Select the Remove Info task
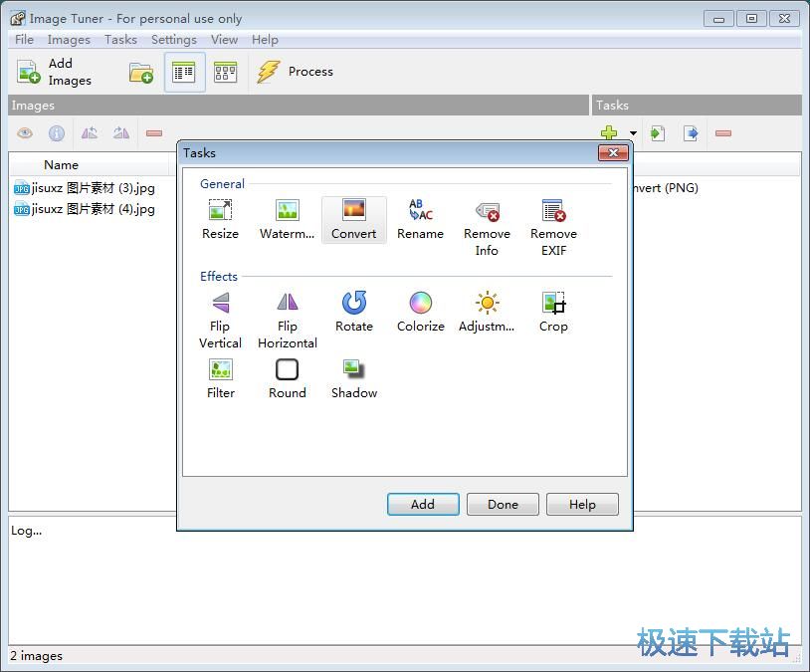 487,227
